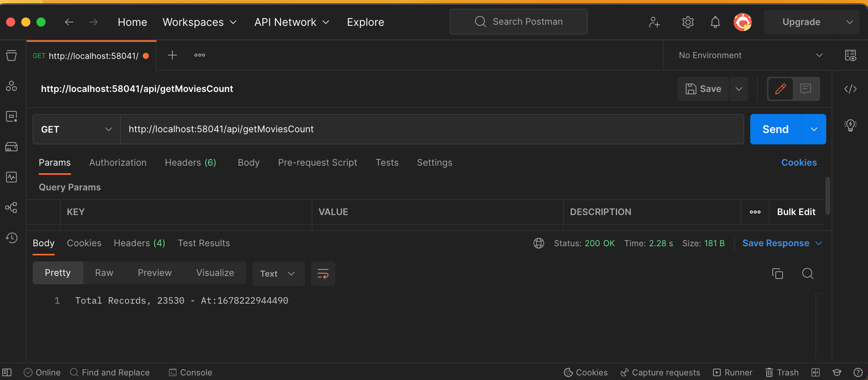Open the code snippet generator
The width and height of the screenshot is (868, 380).
(x=851, y=89)
